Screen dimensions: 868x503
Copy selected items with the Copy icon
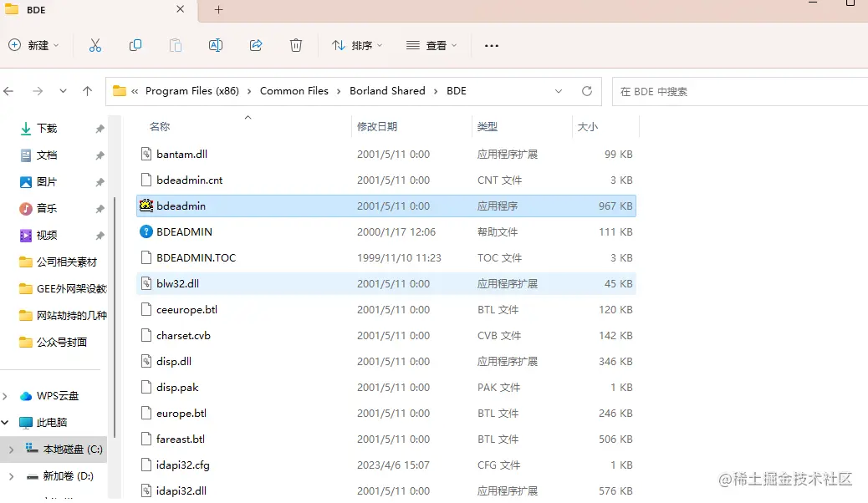135,46
